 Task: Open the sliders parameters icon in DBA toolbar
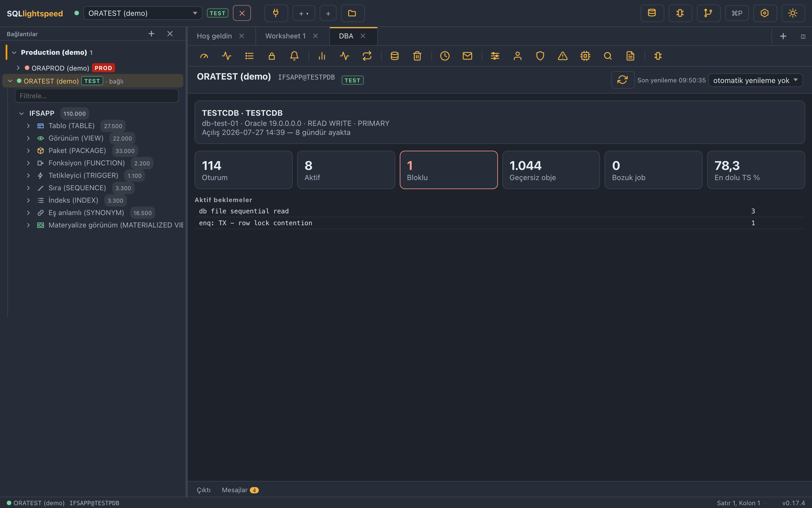click(x=495, y=56)
